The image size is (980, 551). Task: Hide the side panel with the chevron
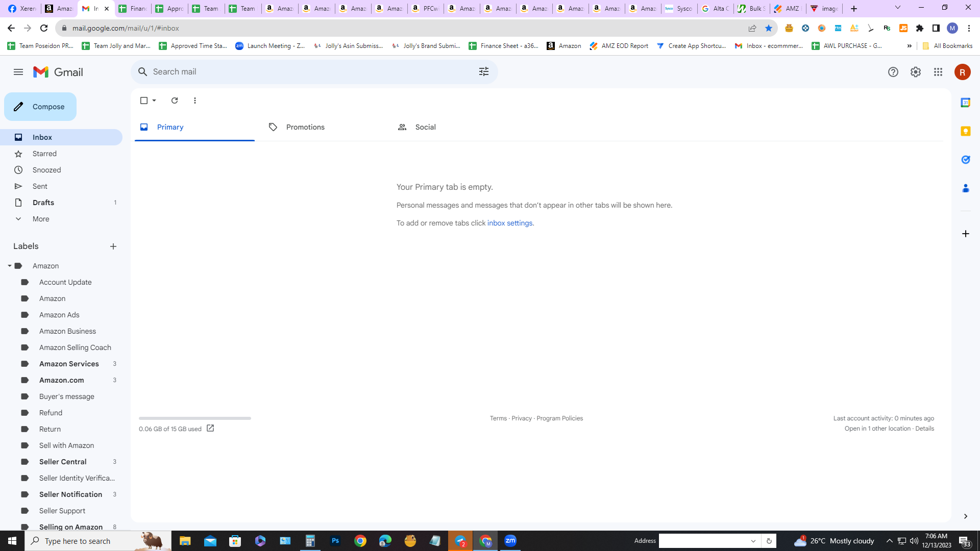pos(965,516)
